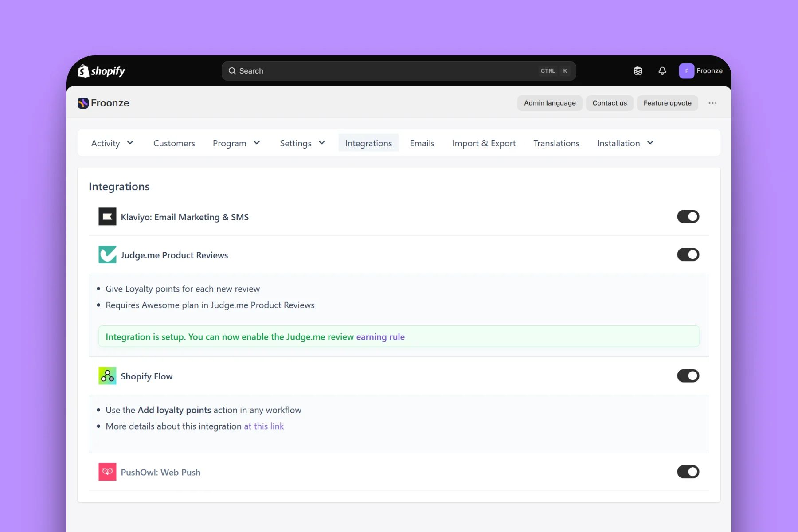Toggle the PushOwl Web Push switch
The image size is (798, 532).
688,472
